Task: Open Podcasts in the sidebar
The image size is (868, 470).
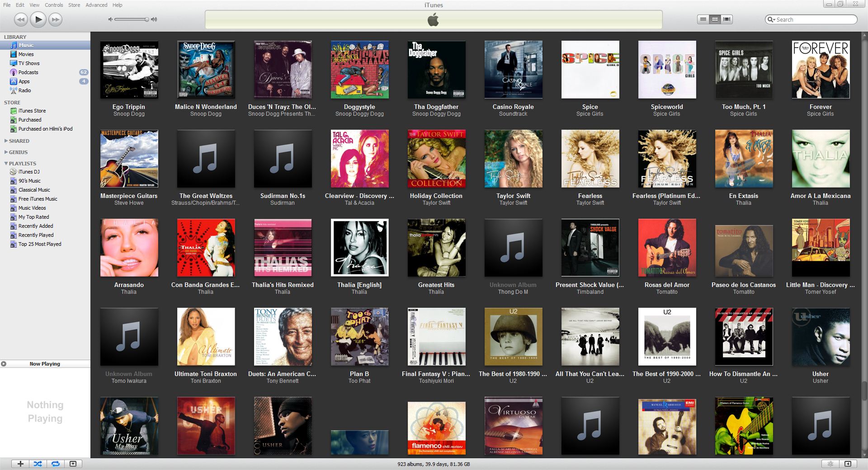Action: [45, 72]
